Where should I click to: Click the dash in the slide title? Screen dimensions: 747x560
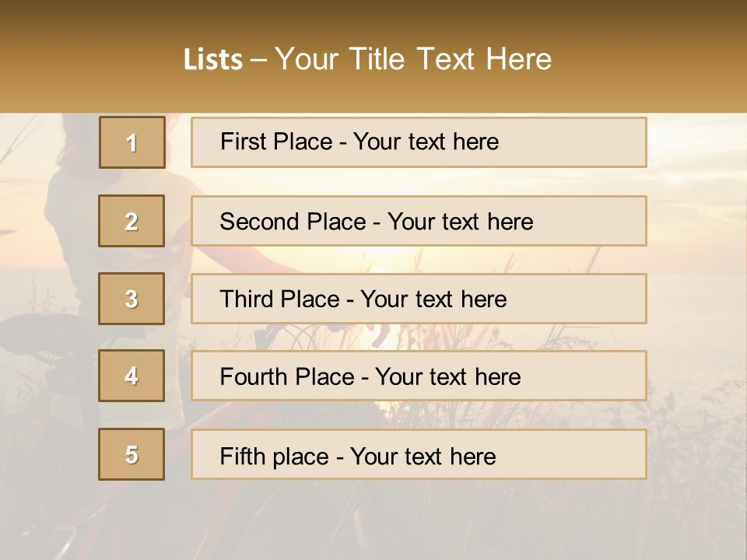point(258,60)
